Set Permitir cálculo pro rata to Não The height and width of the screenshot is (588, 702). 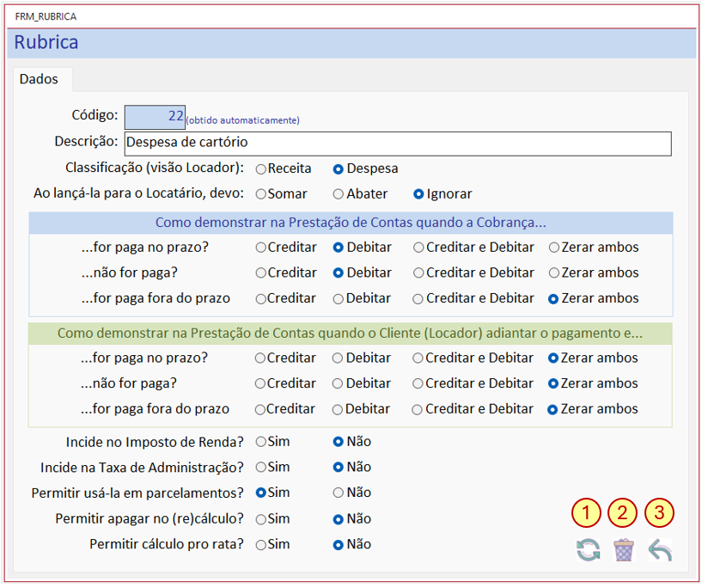[x=338, y=545]
